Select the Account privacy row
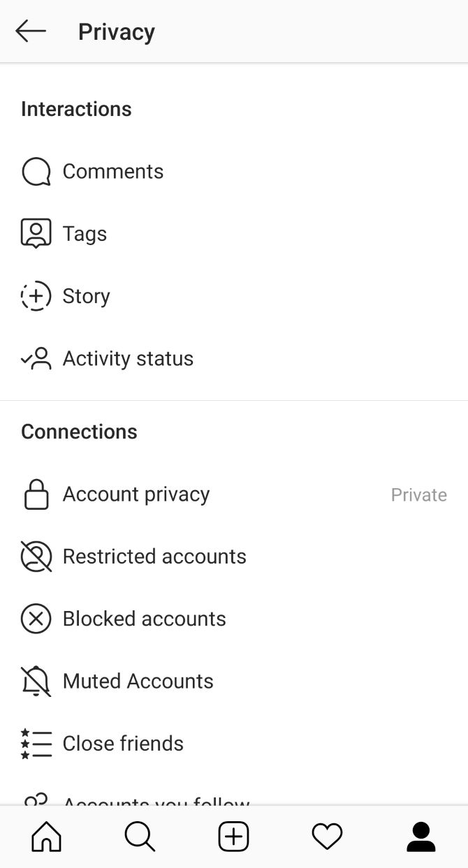The image size is (468, 868). point(136,494)
